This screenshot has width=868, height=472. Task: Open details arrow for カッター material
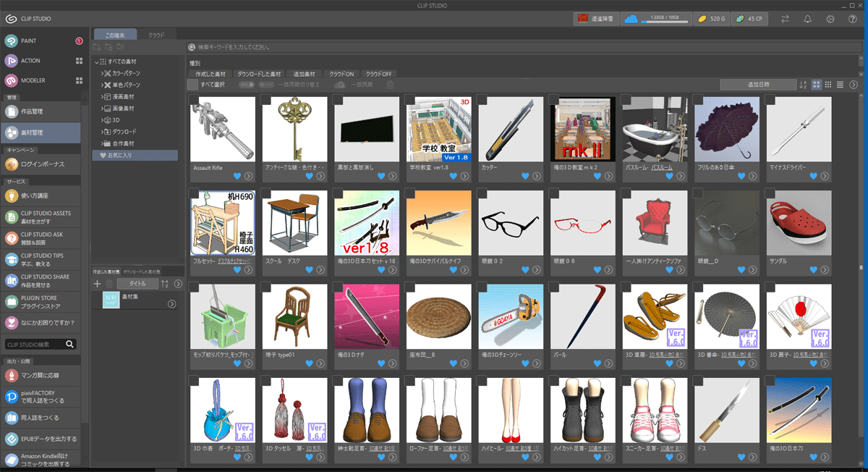coord(537,175)
